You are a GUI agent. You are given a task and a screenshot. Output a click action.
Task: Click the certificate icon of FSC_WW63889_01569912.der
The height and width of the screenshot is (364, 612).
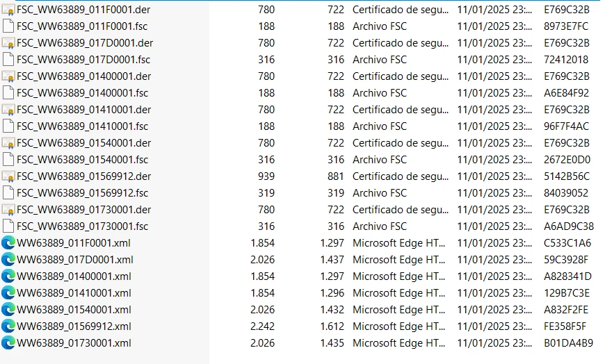[x=8, y=176]
